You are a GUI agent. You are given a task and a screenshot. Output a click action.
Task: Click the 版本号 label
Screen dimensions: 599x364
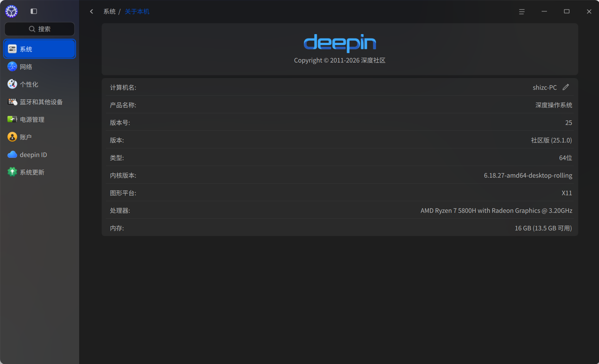coord(120,122)
